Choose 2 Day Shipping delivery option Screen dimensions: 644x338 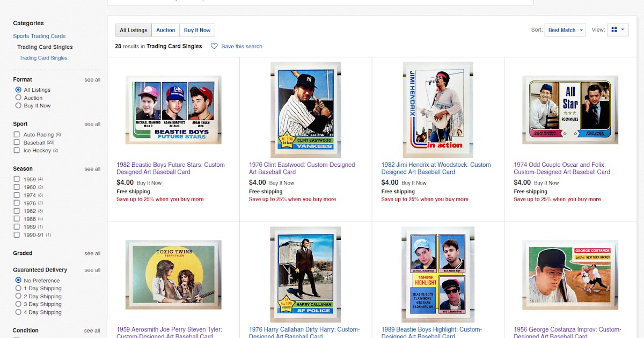pyautogui.click(x=18, y=296)
